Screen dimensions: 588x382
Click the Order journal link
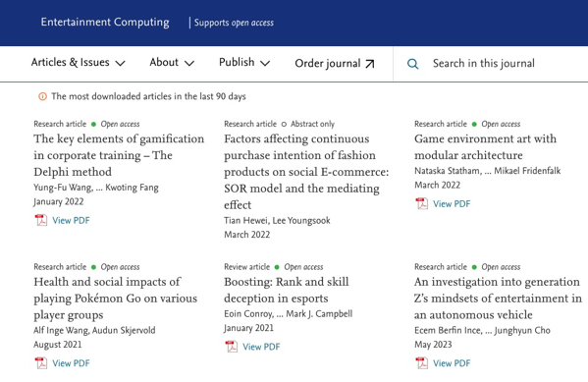pos(335,64)
